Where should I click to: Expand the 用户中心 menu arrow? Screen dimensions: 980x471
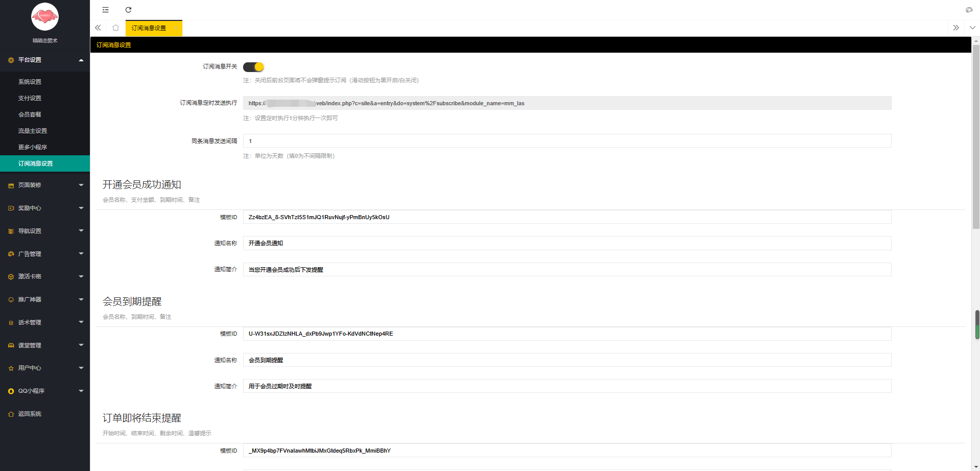click(x=81, y=368)
